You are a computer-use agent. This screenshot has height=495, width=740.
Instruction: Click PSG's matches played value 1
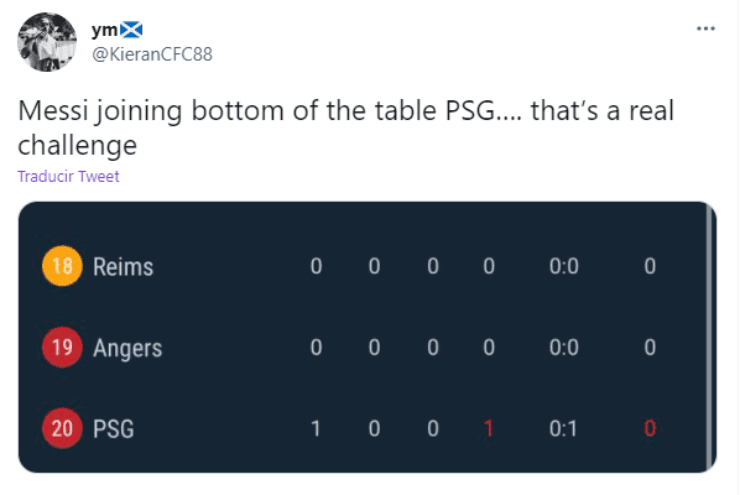(x=316, y=429)
